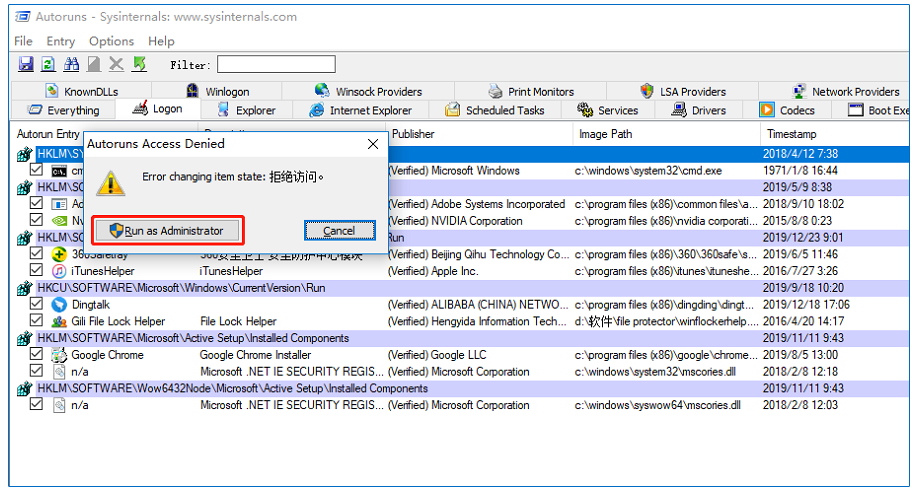This screenshot has height=491, width=918.
Task: Click registry icon beside Wow6432Node key
Action: [24, 389]
